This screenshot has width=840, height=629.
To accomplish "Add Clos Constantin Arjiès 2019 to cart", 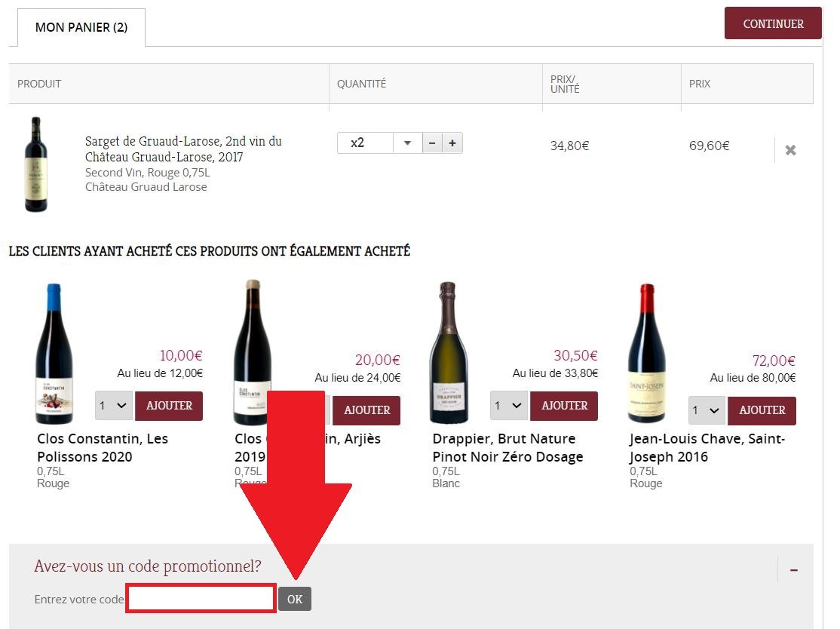I will click(x=366, y=410).
